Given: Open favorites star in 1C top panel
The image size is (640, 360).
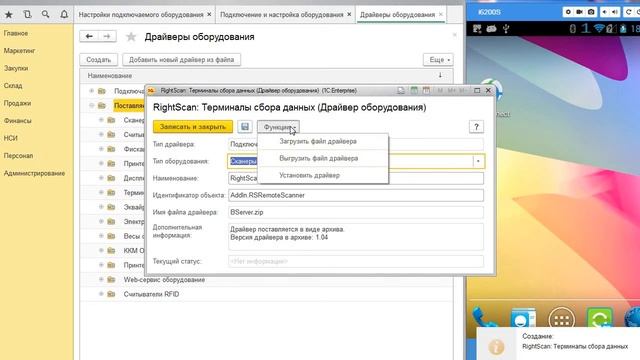Looking at the screenshot, I should [x=9, y=15].
